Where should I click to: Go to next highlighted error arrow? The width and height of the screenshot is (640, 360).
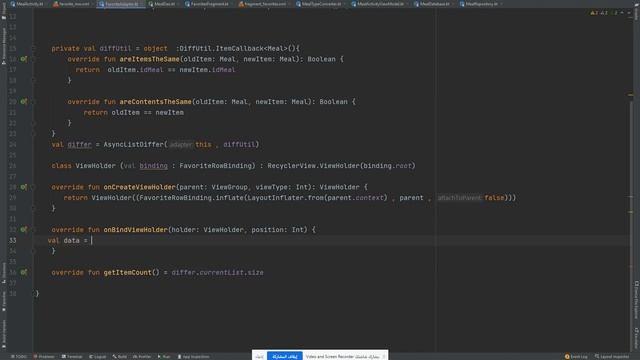(x=629, y=13)
